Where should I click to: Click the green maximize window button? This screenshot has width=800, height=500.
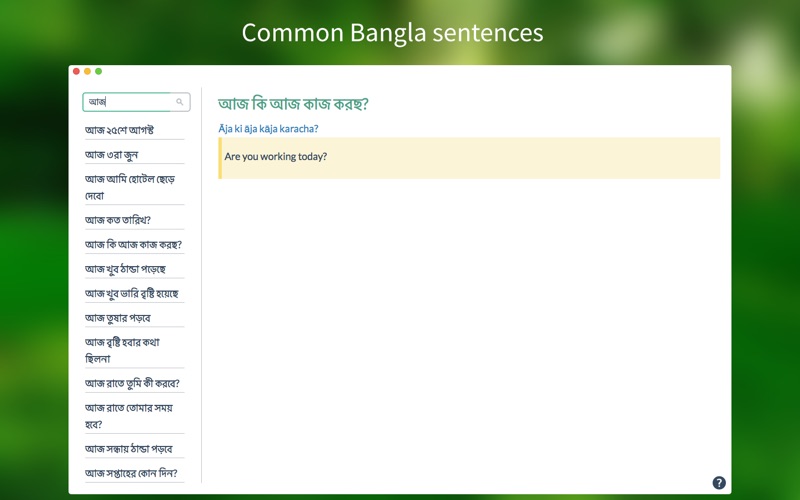[98, 72]
